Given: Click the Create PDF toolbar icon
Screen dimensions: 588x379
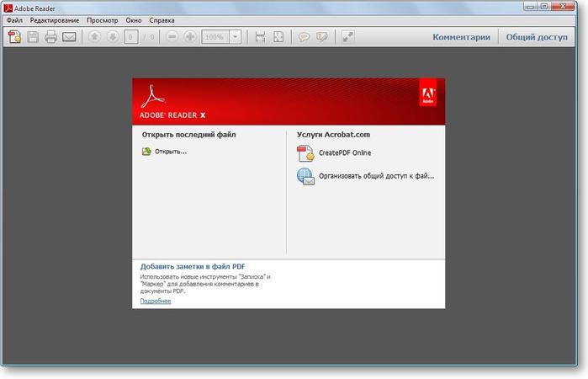Looking at the screenshot, I should (14, 37).
